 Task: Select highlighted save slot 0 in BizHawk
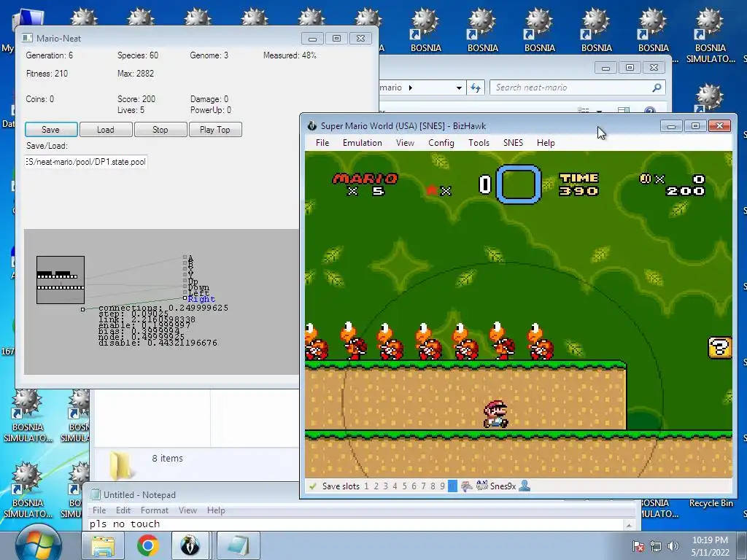[452, 486]
